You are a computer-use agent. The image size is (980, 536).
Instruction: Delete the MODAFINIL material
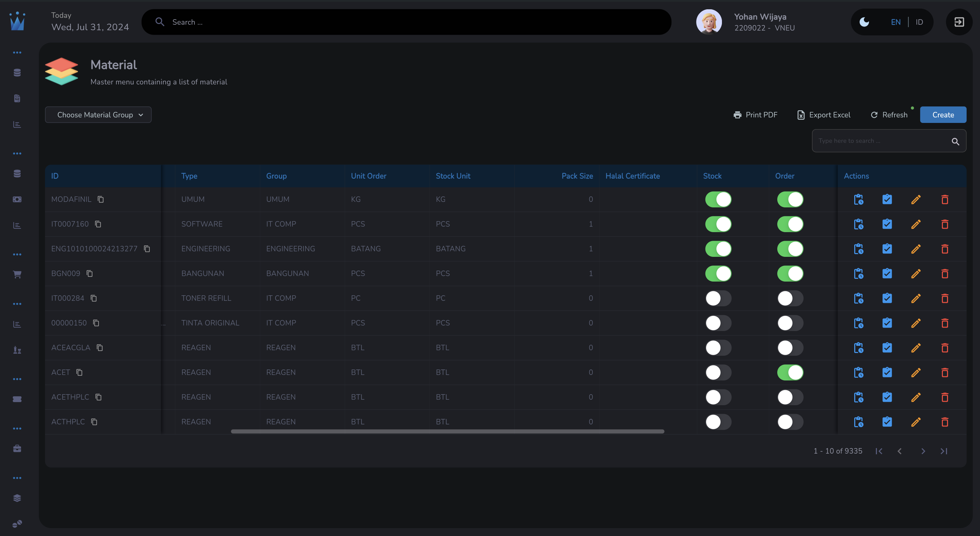pos(945,199)
